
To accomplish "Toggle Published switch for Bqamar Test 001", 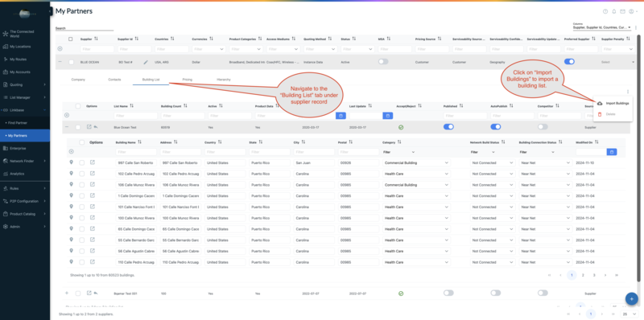I will pos(448,293).
